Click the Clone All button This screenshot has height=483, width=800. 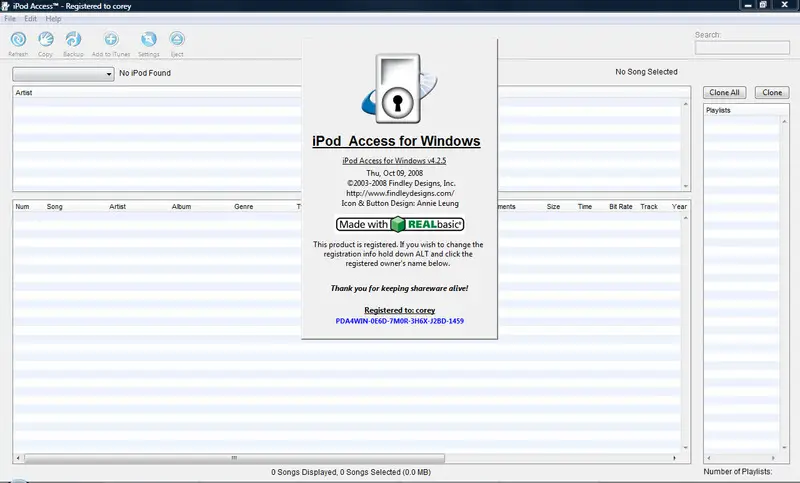[724, 92]
